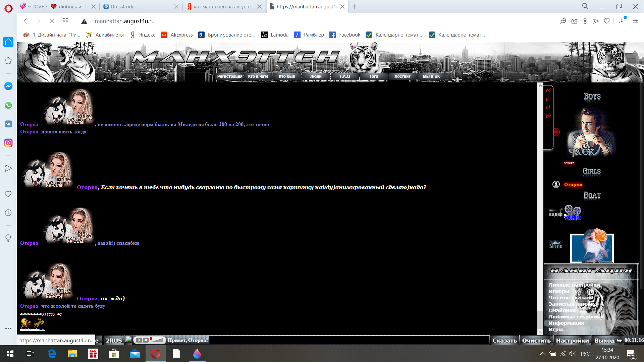Open Рамблер bookmark

(x=309, y=35)
